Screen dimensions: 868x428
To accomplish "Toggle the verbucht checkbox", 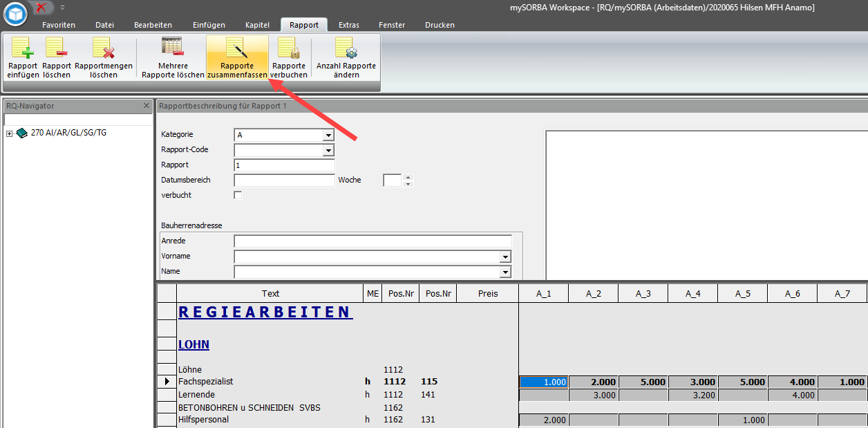I will 238,196.
